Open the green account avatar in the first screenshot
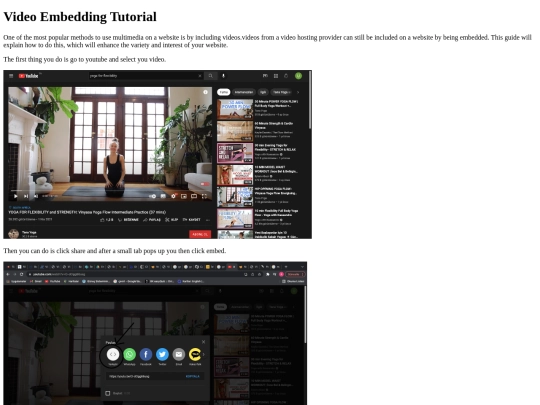 [x=298, y=76]
